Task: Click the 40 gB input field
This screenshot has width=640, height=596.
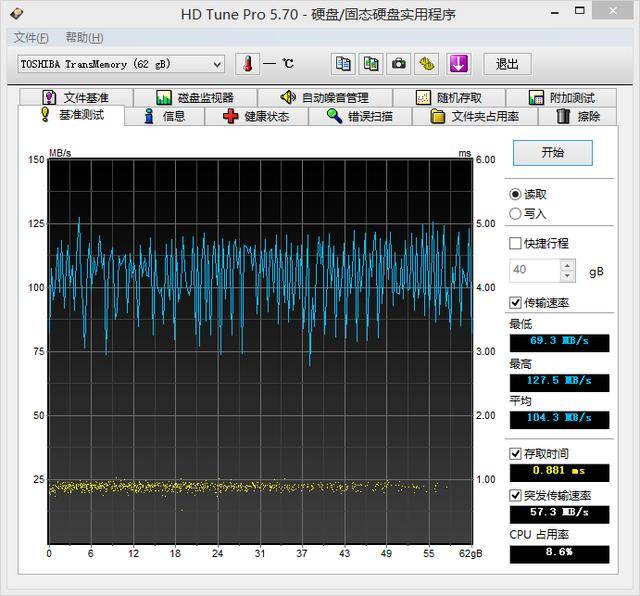Action: click(x=535, y=270)
